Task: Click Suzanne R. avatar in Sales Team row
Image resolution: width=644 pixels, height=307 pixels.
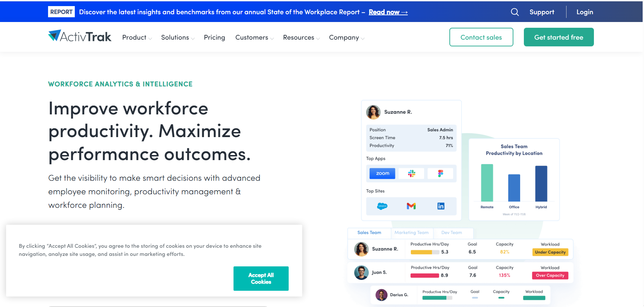Action: [x=361, y=249]
